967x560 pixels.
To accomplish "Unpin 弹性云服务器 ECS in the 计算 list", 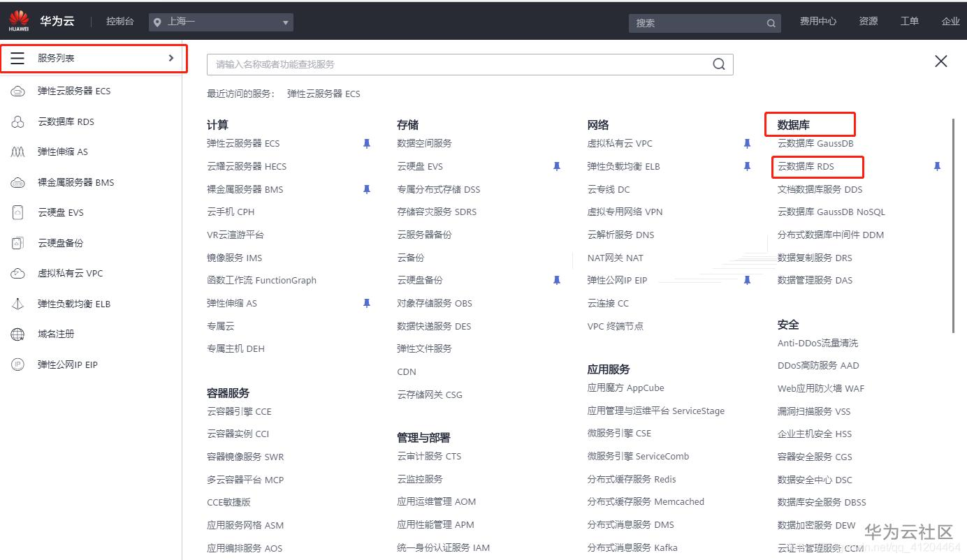I will click(367, 144).
